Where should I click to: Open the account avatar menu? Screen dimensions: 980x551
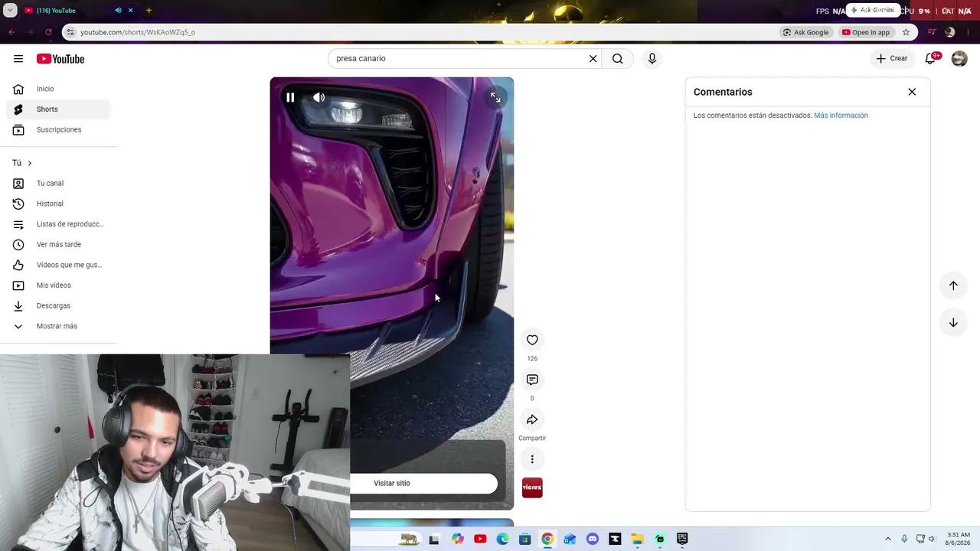click(x=959, y=59)
